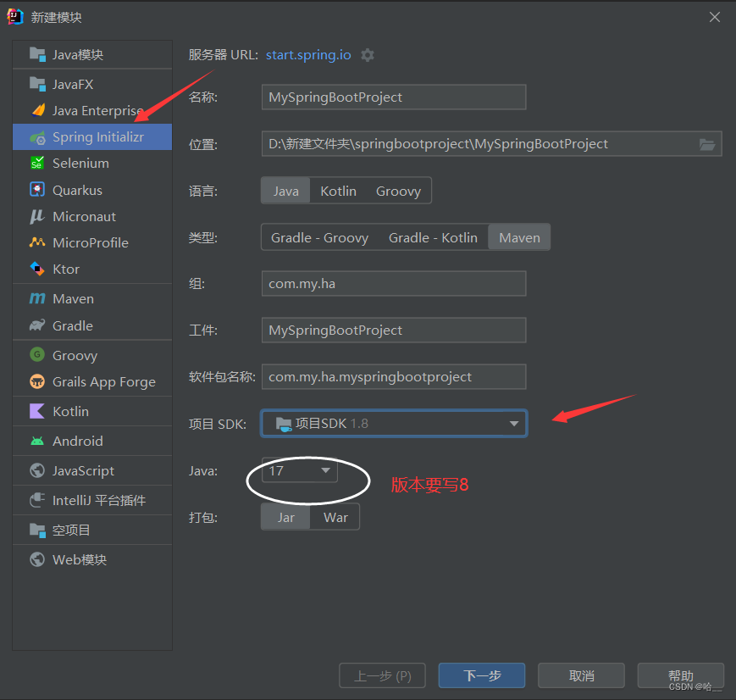This screenshot has height=700, width=736.
Task: Select the Selenium label
Action: pos(80,163)
